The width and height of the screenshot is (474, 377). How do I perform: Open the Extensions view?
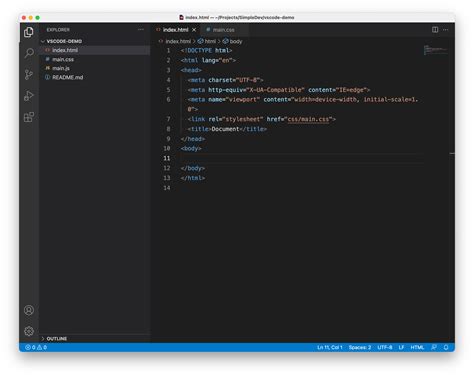point(29,117)
